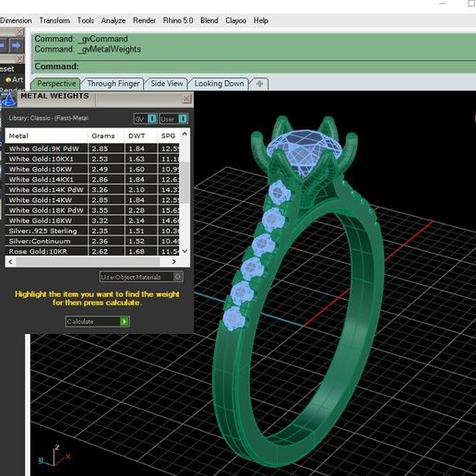
Task: Toggle the GV library button
Action: tap(146, 119)
